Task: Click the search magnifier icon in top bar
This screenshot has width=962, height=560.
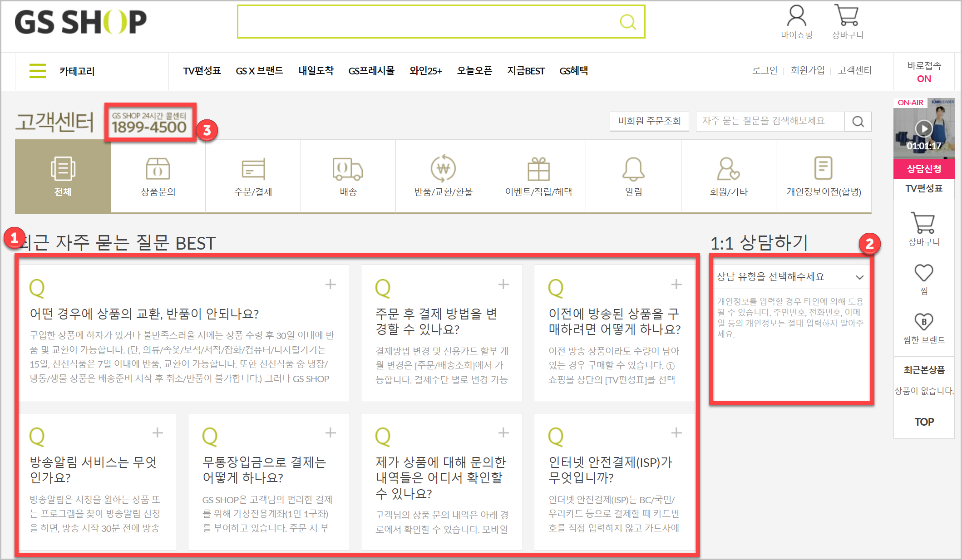Action: point(627,22)
